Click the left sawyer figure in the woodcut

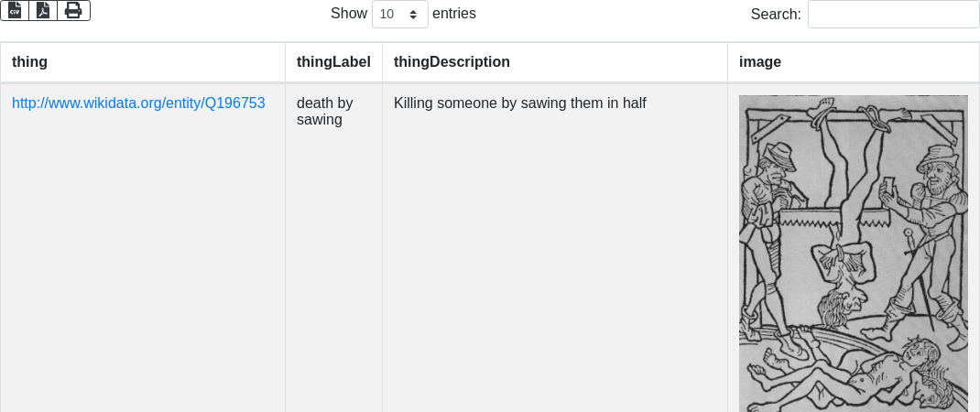click(x=768, y=220)
